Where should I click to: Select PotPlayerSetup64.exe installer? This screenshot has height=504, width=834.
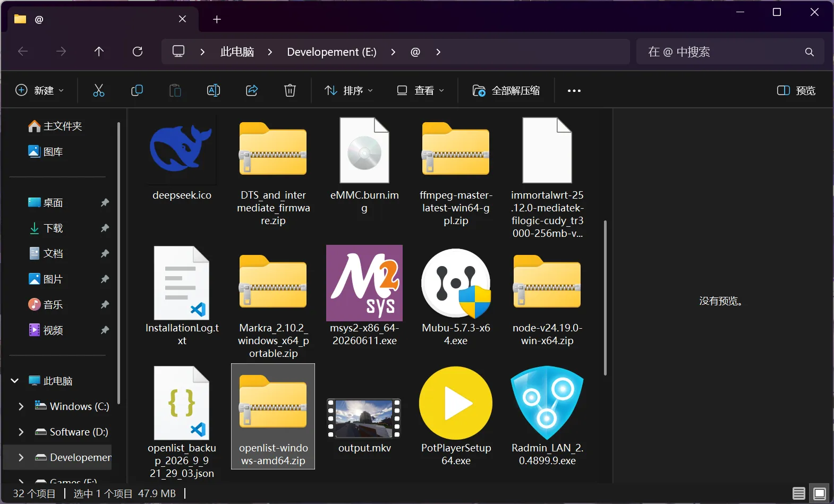(456, 416)
